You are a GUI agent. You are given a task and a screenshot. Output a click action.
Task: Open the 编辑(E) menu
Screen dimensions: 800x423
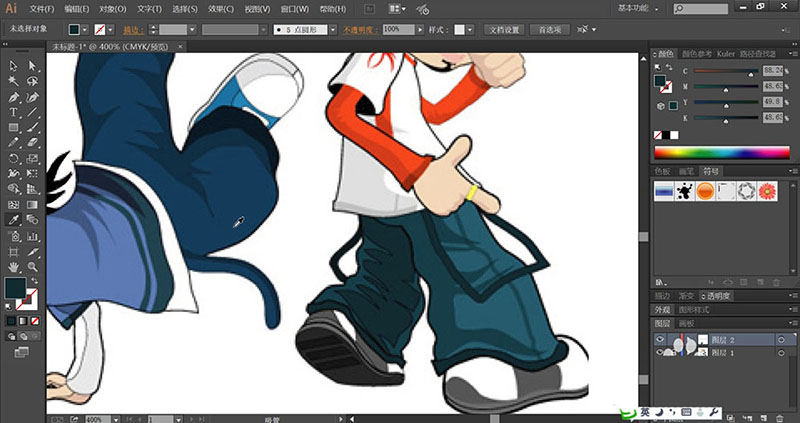77,9
